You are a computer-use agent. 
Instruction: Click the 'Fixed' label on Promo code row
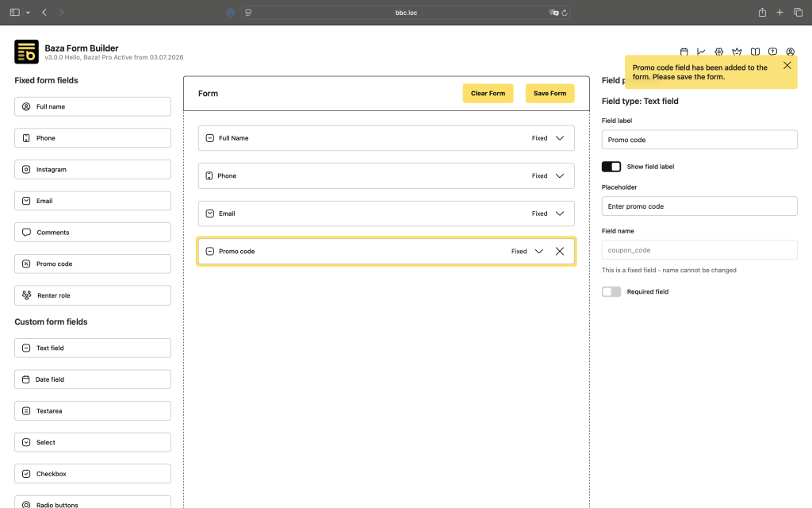click(x=519, y=252)
